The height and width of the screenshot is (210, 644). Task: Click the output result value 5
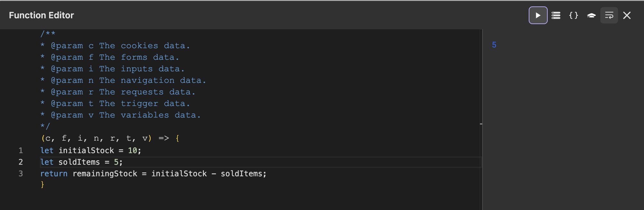click(x=494, y=45)
